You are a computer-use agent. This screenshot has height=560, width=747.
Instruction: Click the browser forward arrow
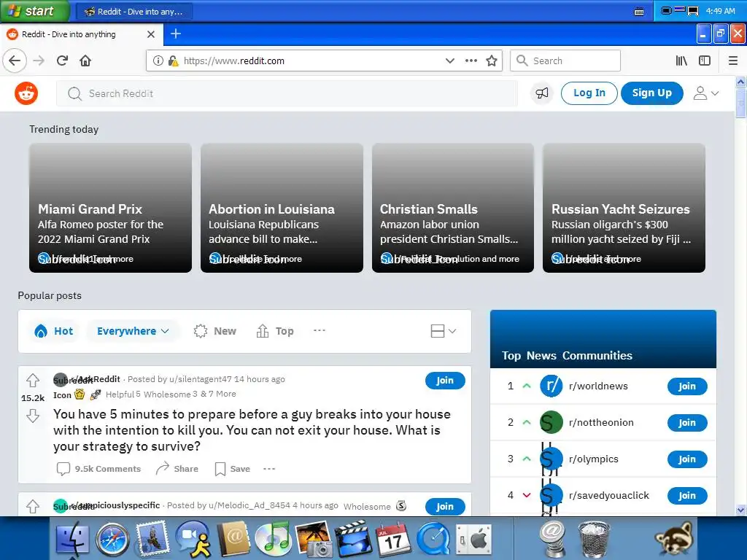[39, 61]
